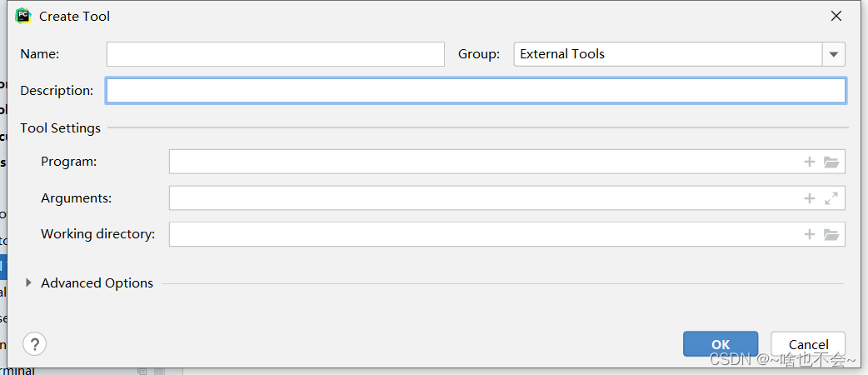Close the Create Tool dialog
Screen dimensions: 868x375
pos(836,16)
